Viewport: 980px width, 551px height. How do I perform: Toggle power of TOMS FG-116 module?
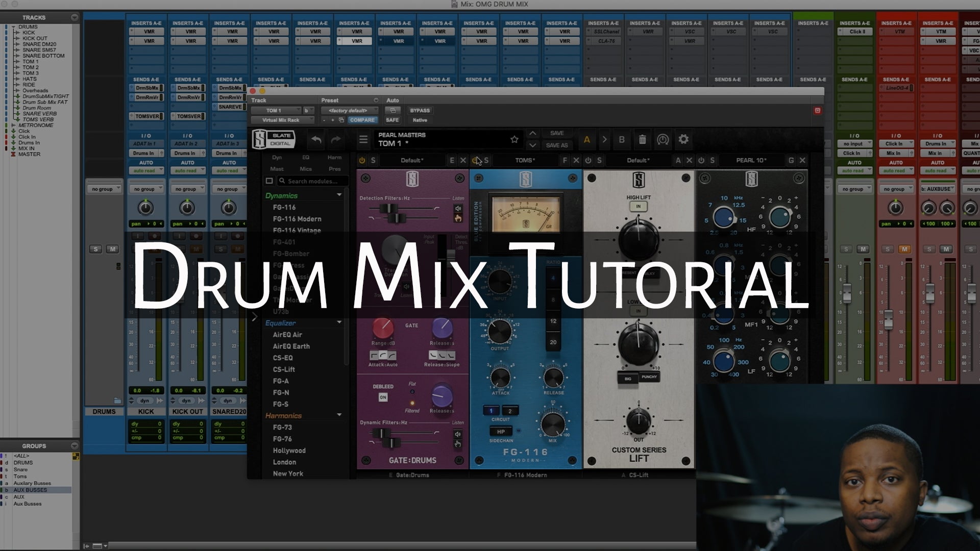475,160
